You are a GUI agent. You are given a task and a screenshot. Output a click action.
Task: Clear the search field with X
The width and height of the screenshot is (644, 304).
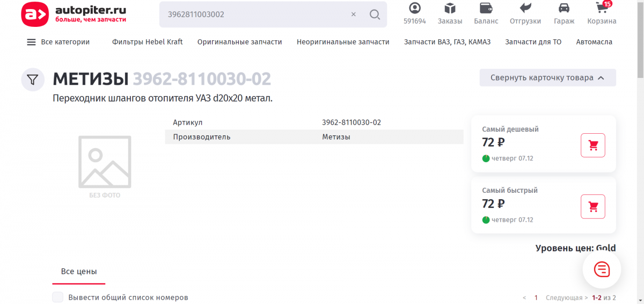point(353,15)
